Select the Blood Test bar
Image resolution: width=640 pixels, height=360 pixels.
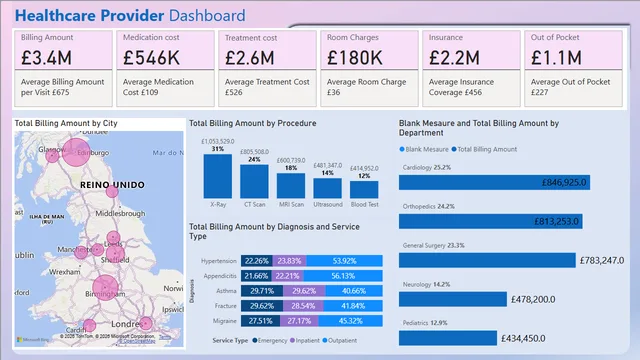pos(364,190)
